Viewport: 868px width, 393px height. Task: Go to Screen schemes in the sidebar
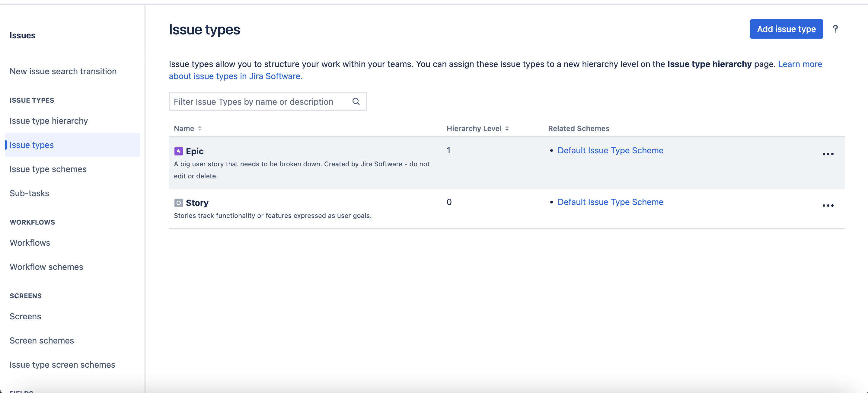click(x=41, y=340)
